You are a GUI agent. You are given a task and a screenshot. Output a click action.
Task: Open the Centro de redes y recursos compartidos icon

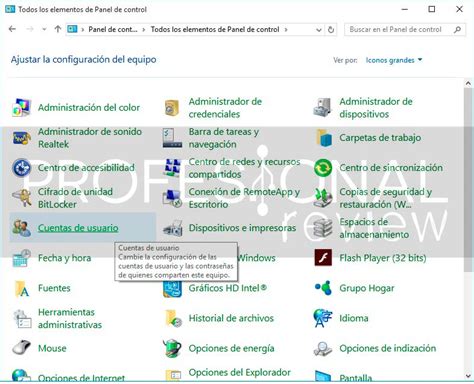(x=172, y=168)
